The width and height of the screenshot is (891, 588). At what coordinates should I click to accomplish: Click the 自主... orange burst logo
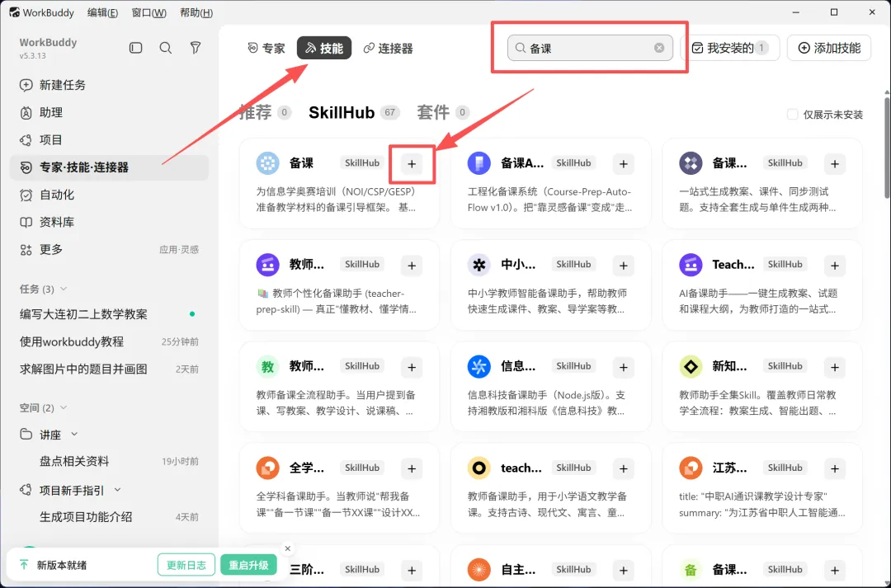pos(479,570)
